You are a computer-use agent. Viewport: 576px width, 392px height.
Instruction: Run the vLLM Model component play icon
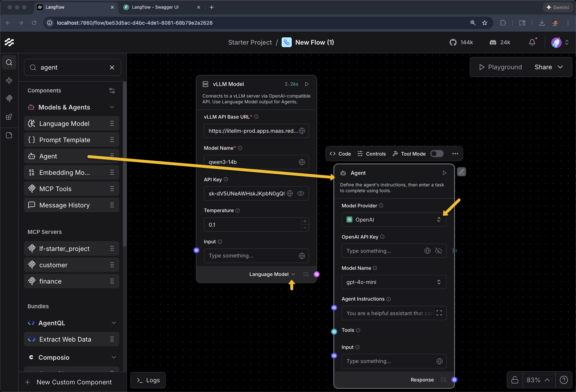pos(307,84)
